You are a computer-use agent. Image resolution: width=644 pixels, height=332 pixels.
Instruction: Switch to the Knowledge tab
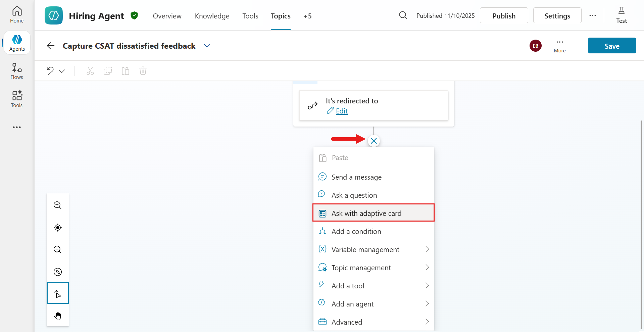[212, 16]
